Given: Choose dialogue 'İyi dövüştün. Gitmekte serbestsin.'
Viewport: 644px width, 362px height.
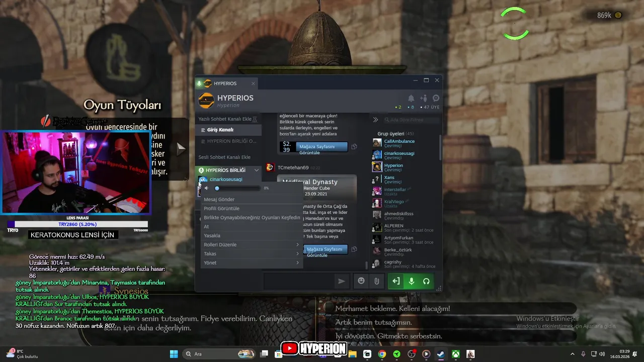Looking at the screenshot, I should 389,336.
